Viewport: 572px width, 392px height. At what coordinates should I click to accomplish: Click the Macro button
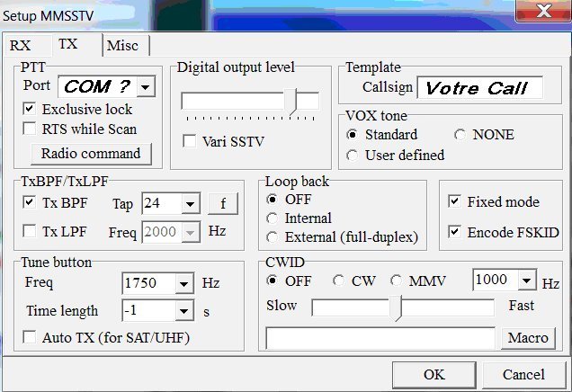click(x=528, y=338)
